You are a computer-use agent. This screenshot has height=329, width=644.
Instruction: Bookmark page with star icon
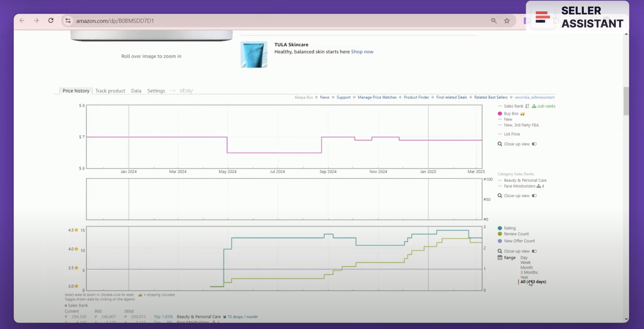[507, 21]
